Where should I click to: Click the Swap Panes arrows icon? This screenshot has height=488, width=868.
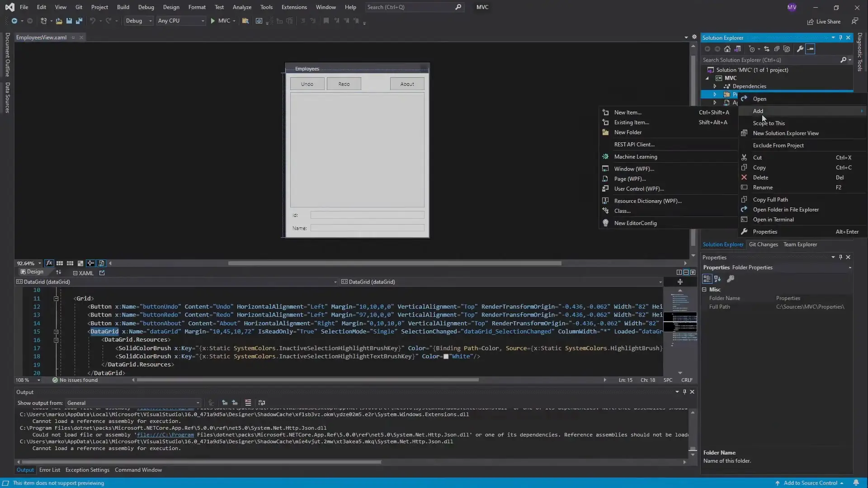58,272
